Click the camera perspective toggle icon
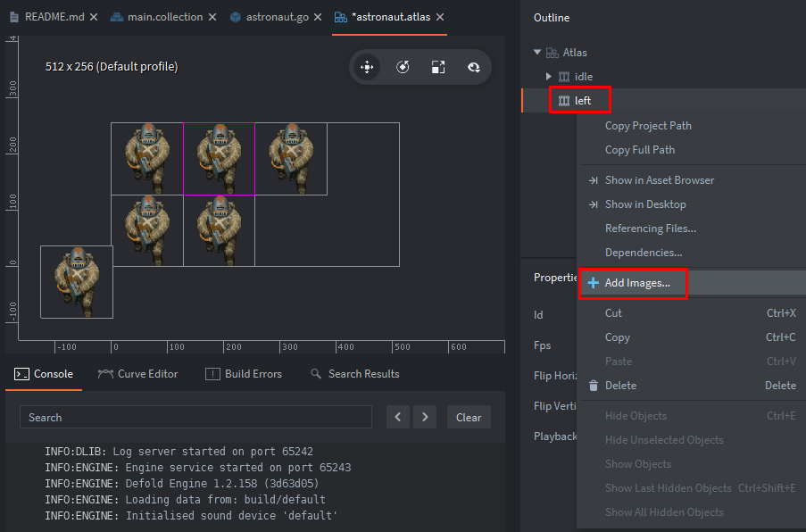This screenshot has height=532, width=806. pyautogui.click(x=473, y=67)
